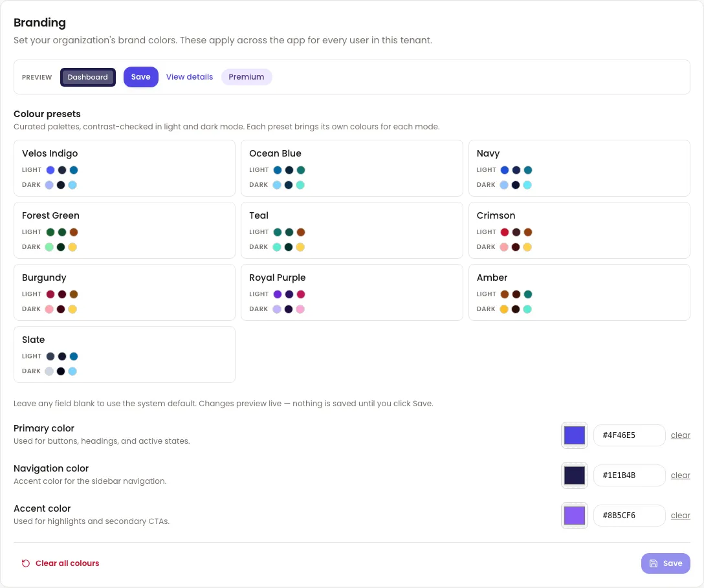Pick the Burgundy colour preset
The height and width of the screenshot is (588, 704).
(x=124, y=292)
